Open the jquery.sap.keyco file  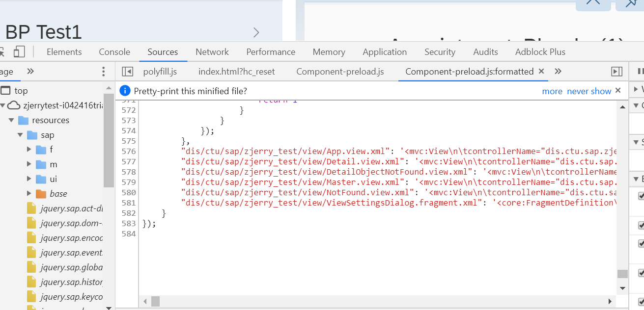(x=72, y=297)
